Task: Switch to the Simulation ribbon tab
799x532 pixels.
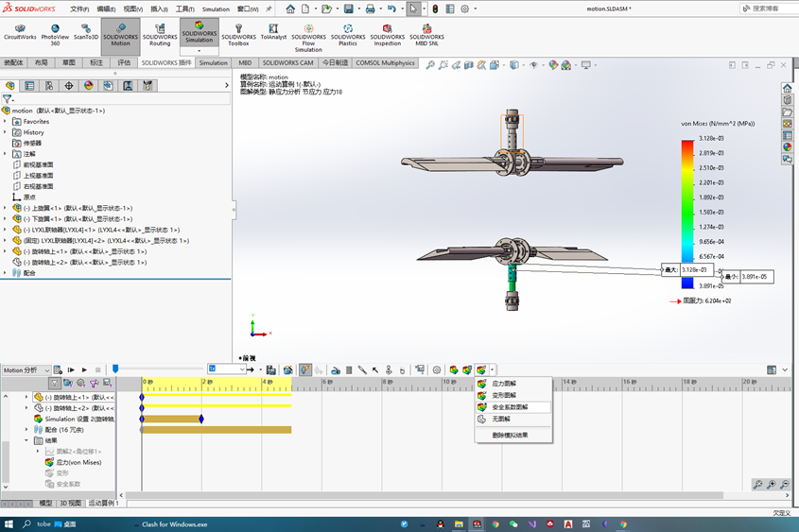Action: 213,63
